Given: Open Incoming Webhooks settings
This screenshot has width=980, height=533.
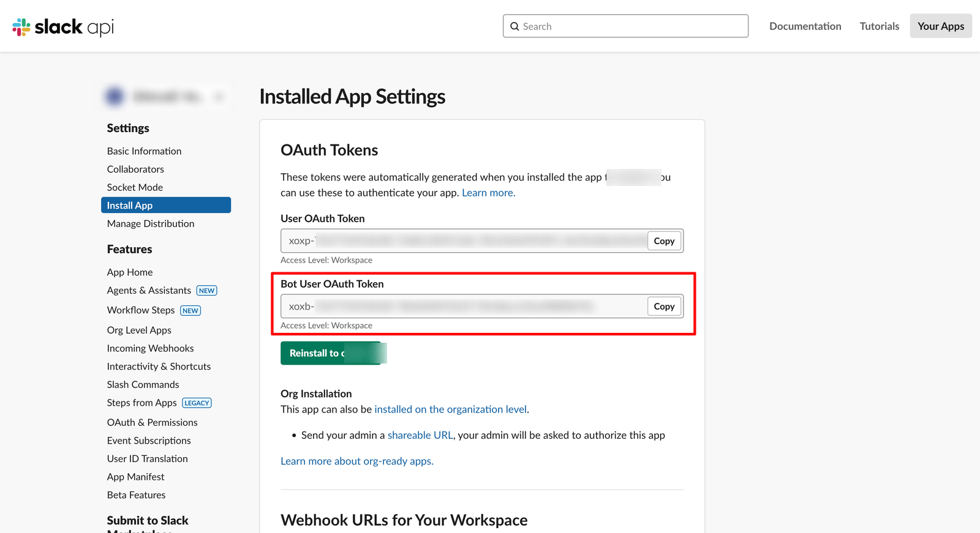Looking at the screenshot, I should [x=150, y=348].
